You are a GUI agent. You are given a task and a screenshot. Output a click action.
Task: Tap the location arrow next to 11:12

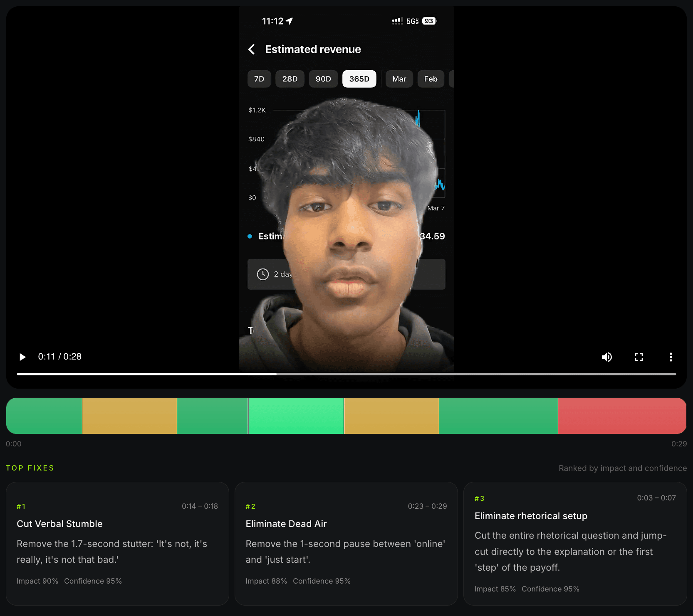(290, 20)
